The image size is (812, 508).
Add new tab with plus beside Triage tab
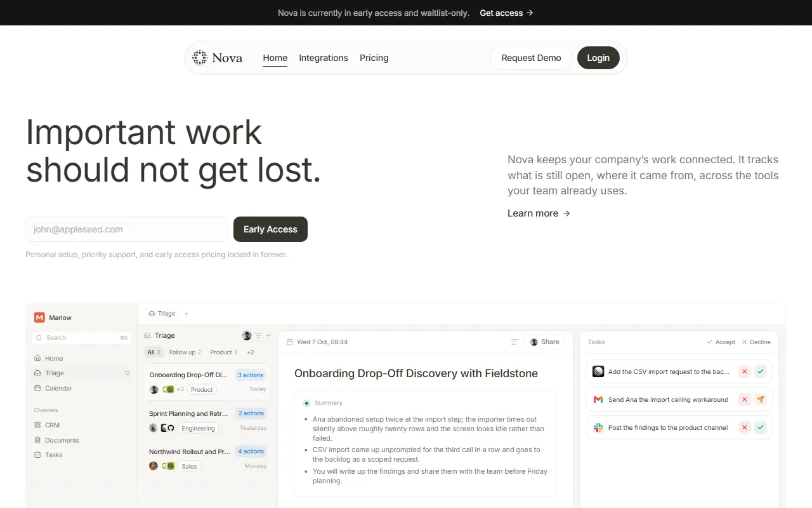(186, 314)
